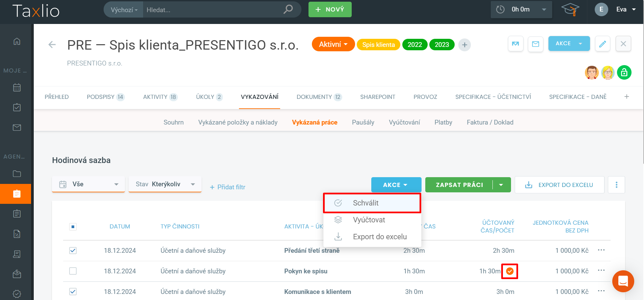Open the Faktura / Doklad subtab
644x300 pixels.
(x=490, y=122)
